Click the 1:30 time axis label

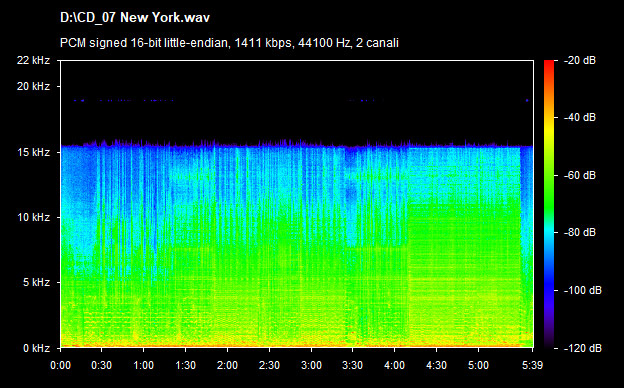pyautogui.click(x=185, y=365)
